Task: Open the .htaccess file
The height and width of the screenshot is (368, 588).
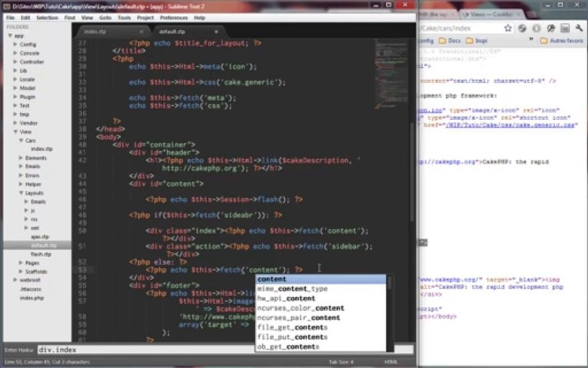Action: click(x=31, y=289)
